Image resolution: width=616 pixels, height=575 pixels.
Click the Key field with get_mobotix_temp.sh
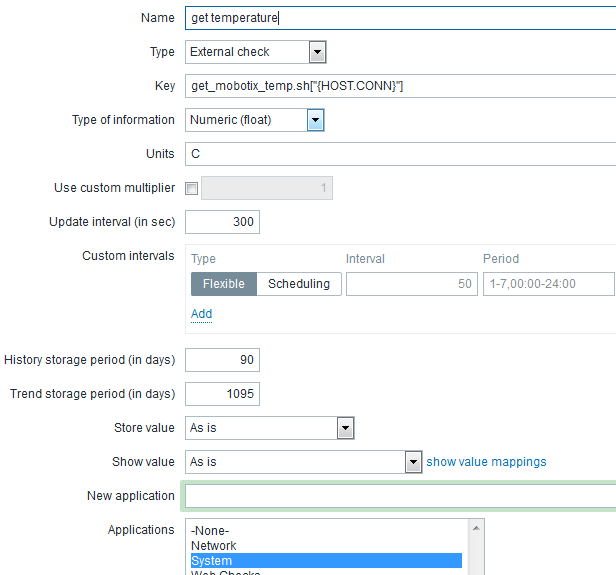400,86
